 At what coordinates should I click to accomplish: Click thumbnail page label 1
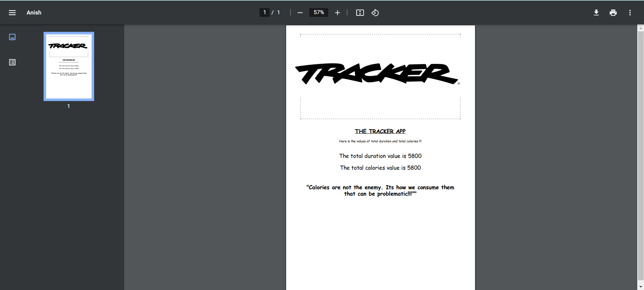[69, 106]
